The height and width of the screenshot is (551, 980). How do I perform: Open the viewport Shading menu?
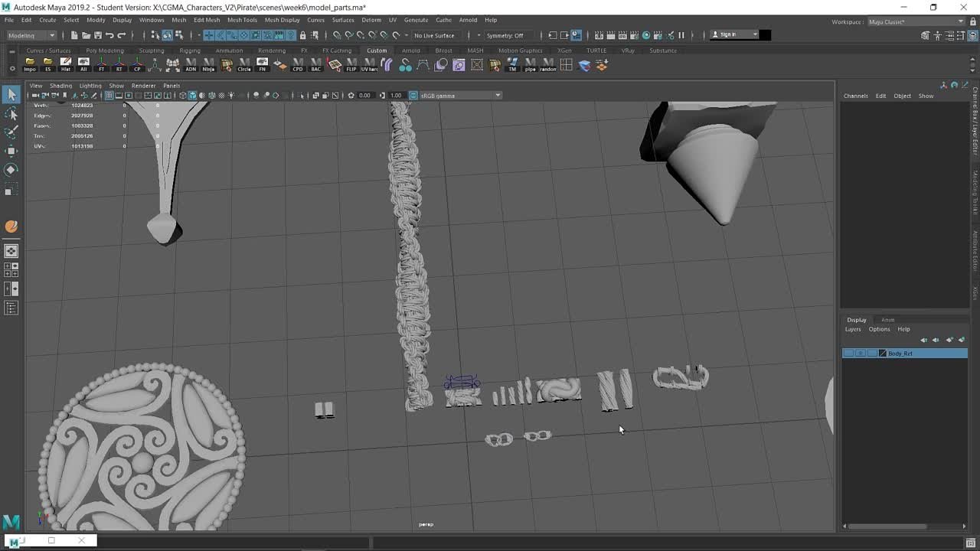pyautogui.click(x=60, y=86)
